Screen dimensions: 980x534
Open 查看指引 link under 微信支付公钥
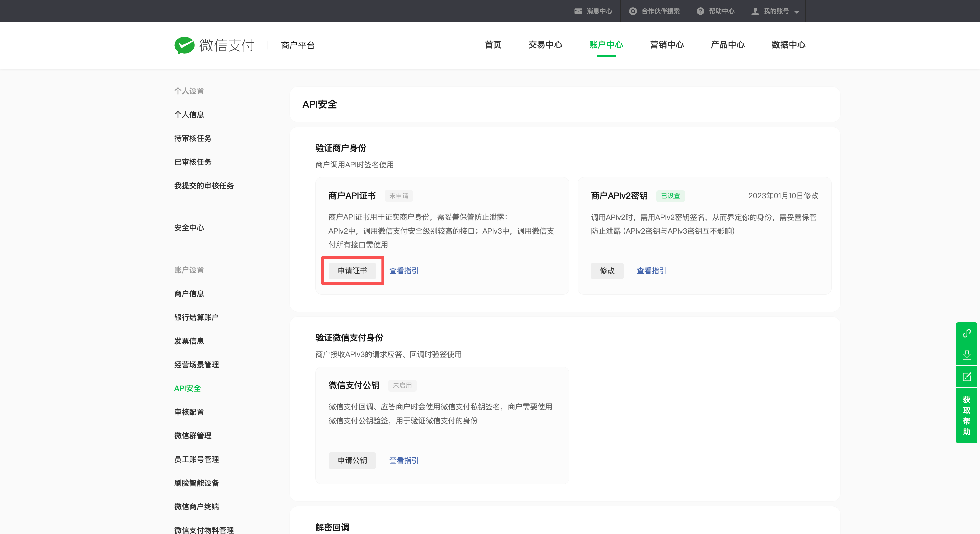404,460
